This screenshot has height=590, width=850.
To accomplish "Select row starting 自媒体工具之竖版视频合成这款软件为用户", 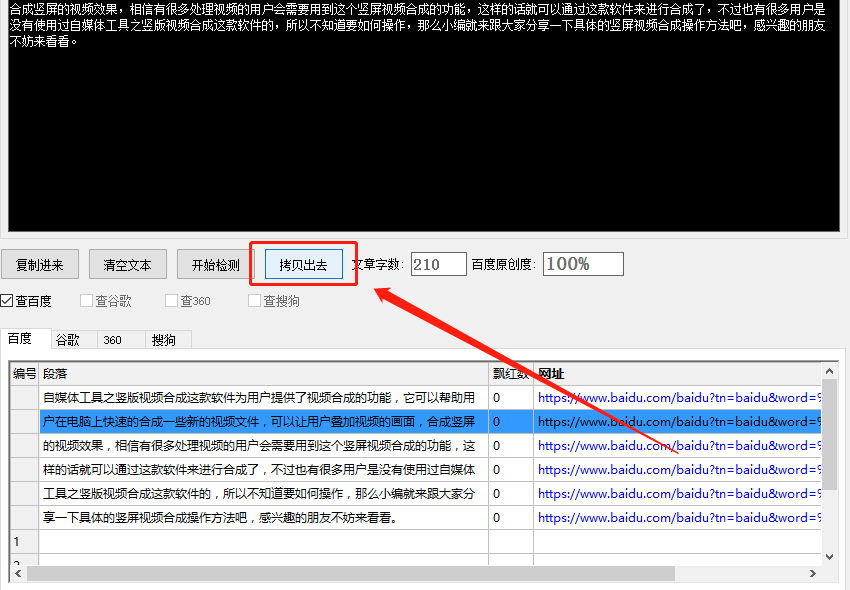I will [263, 397].
